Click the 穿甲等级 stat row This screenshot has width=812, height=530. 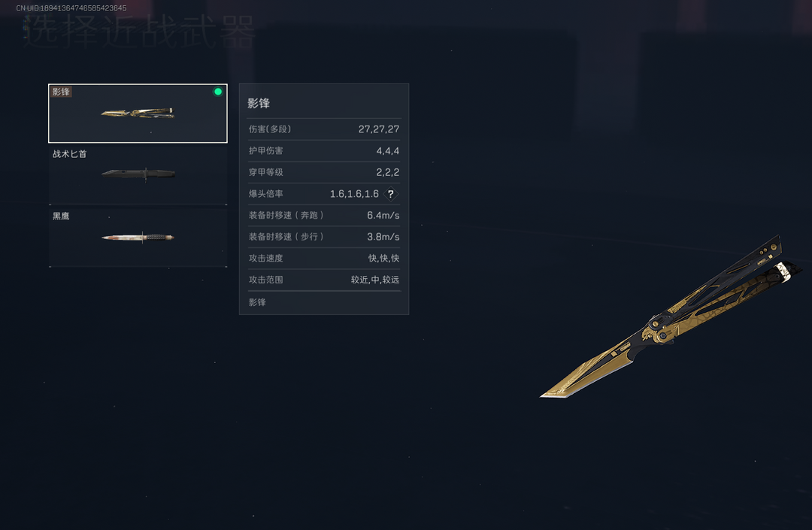coord(324,172)
